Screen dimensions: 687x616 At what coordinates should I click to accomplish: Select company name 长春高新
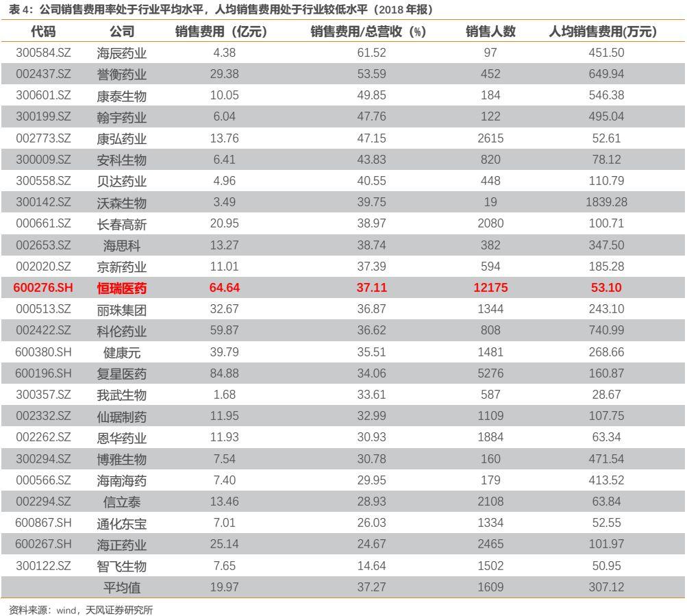(122, 224)
